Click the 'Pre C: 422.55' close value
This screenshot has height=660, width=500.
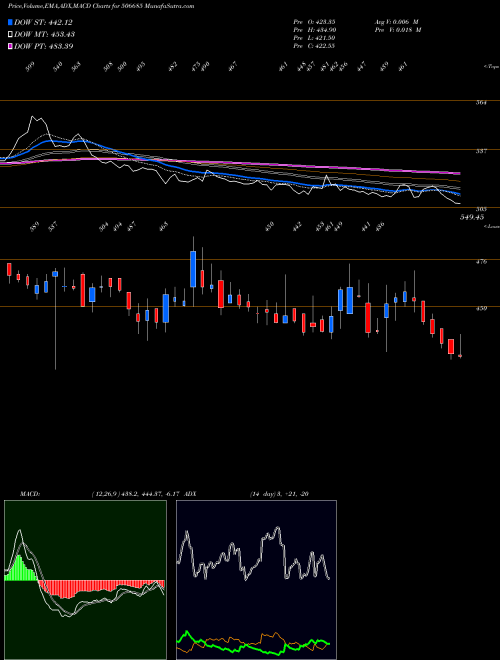coord(314,46)
